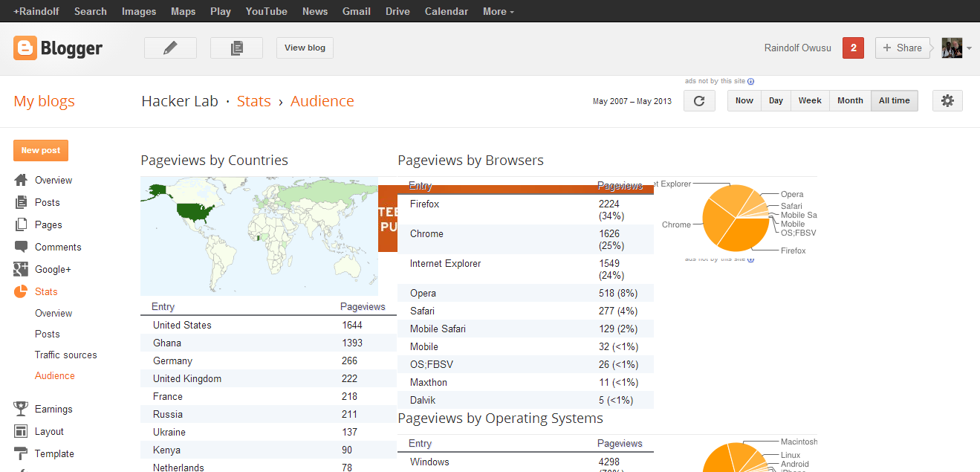Click the plus icon on Share button

887,48
